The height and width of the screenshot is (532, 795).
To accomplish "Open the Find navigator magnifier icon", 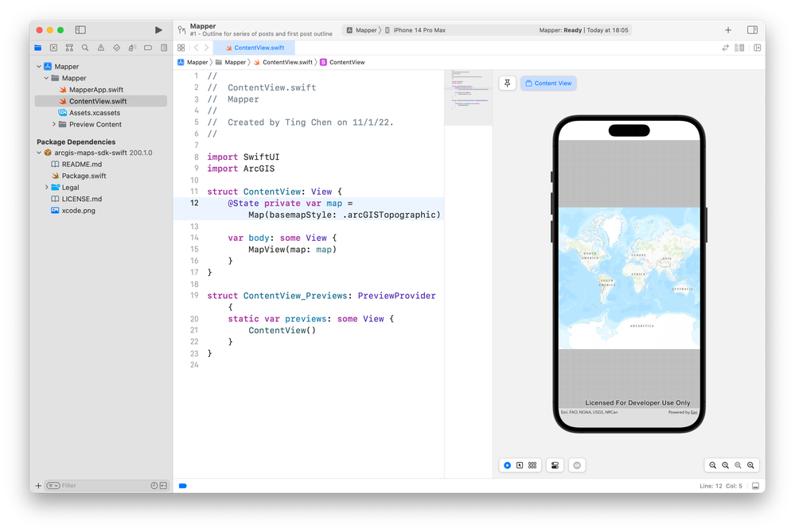I will click(x=85, y=48).
